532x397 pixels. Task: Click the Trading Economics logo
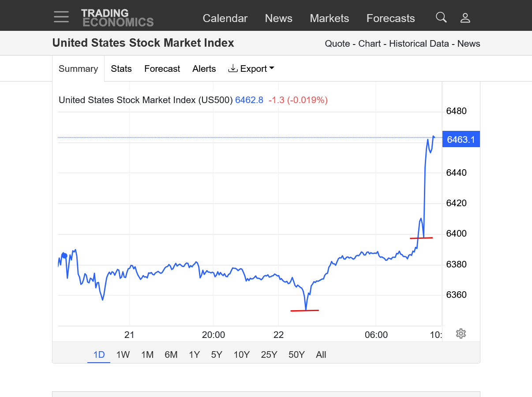[117, 18]
